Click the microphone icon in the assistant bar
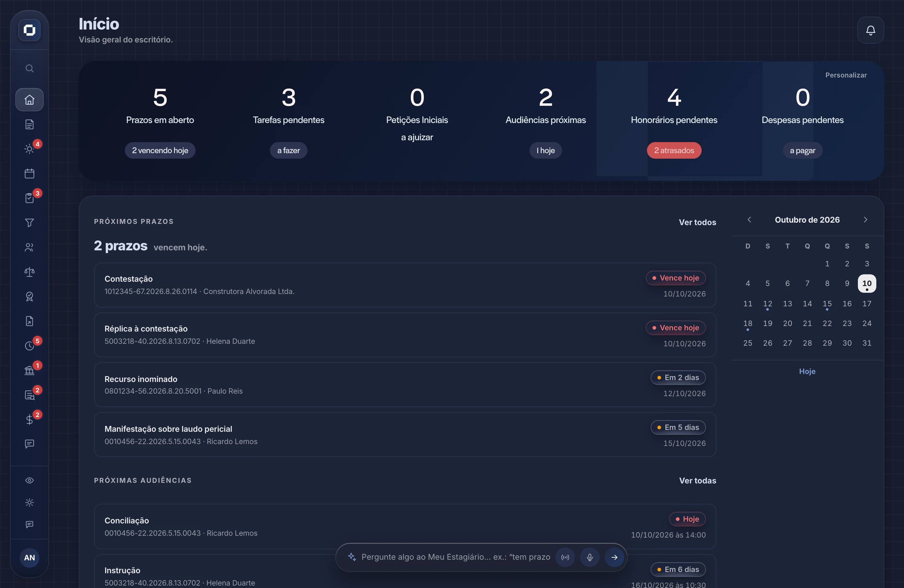Viewport: 904px width, 588px height. click(x=589, y=557)
